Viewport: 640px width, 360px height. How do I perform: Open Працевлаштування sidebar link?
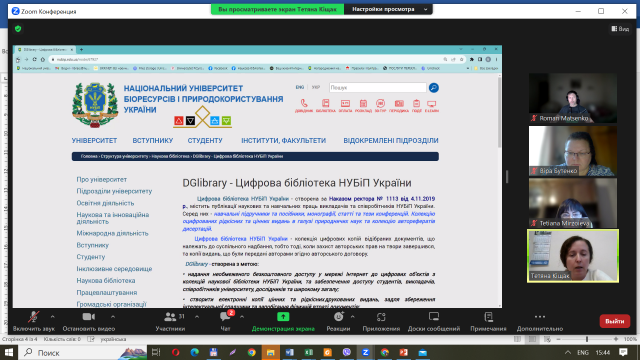(x=107, y=293)
